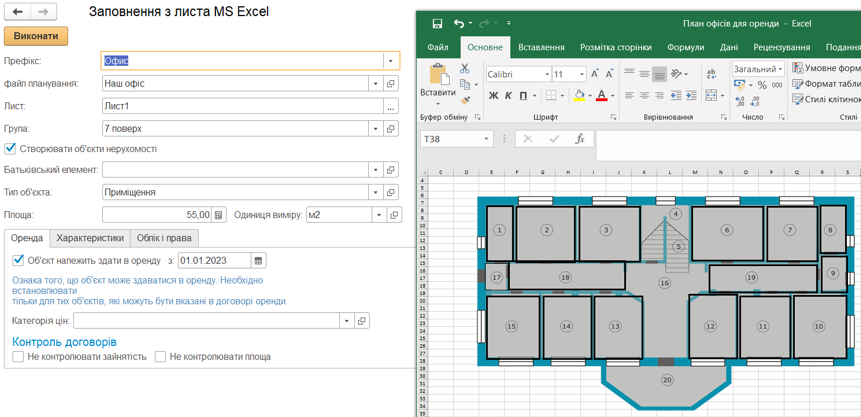Align cell text right
The image size is (861, 417).
(x=659, y=96)
